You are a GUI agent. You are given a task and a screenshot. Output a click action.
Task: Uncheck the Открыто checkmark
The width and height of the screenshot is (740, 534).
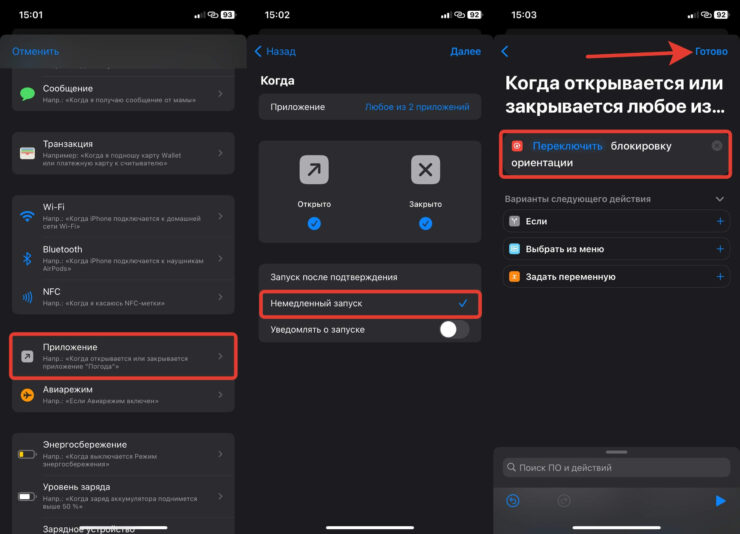[314, 224]
